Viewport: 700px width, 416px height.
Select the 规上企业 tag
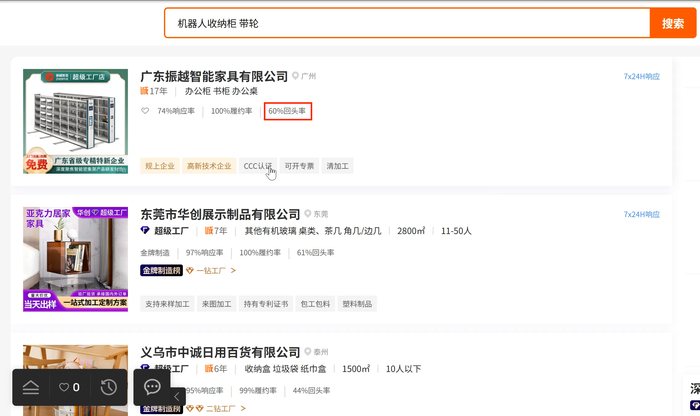160,166
